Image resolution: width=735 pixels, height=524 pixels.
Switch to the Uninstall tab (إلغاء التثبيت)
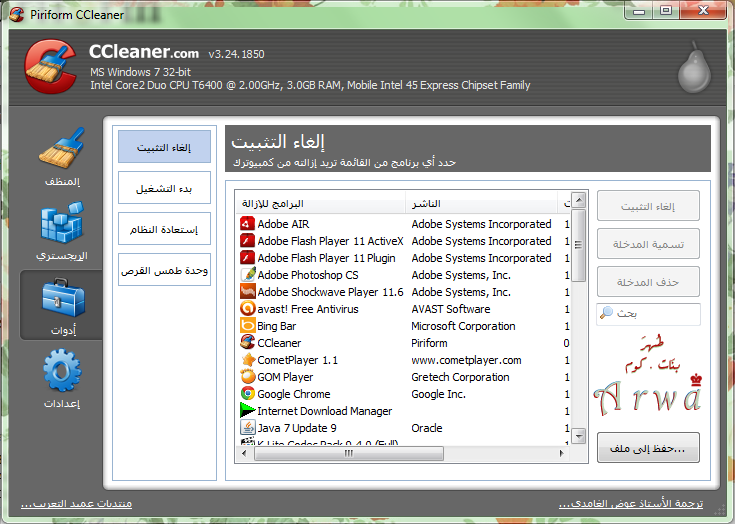point(164,147)
